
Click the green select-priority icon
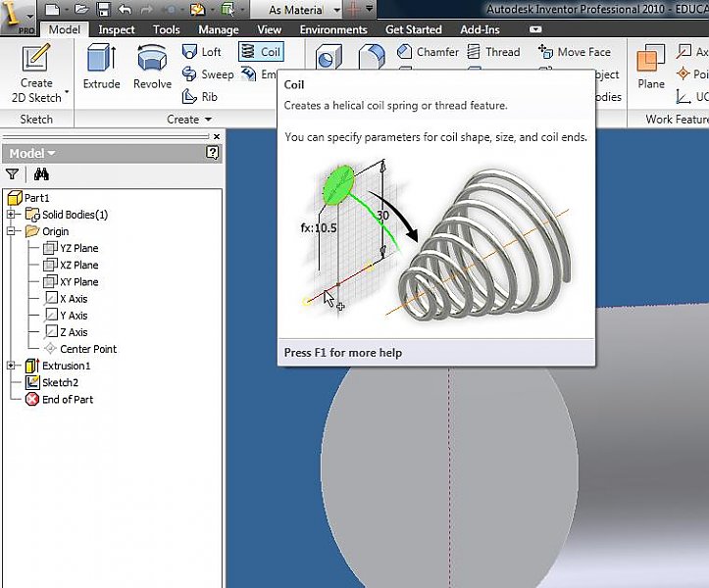tap(228, 9)
